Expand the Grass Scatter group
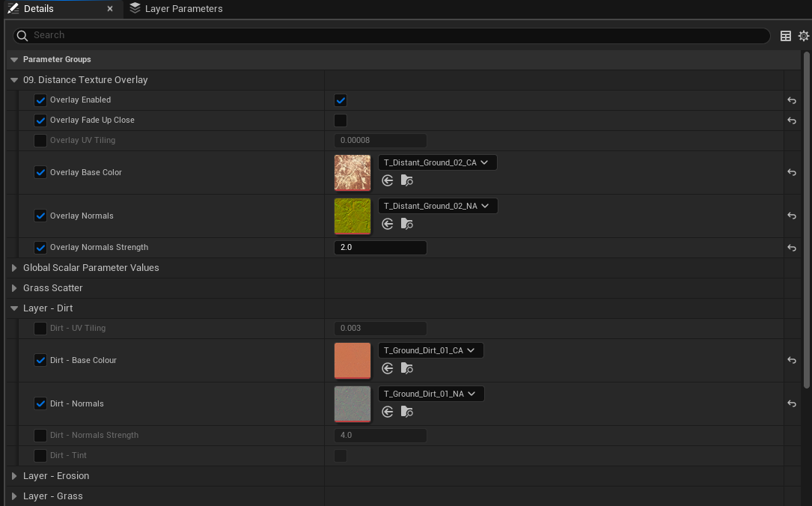This screenshot has height=506, width=812. [13, 288]
